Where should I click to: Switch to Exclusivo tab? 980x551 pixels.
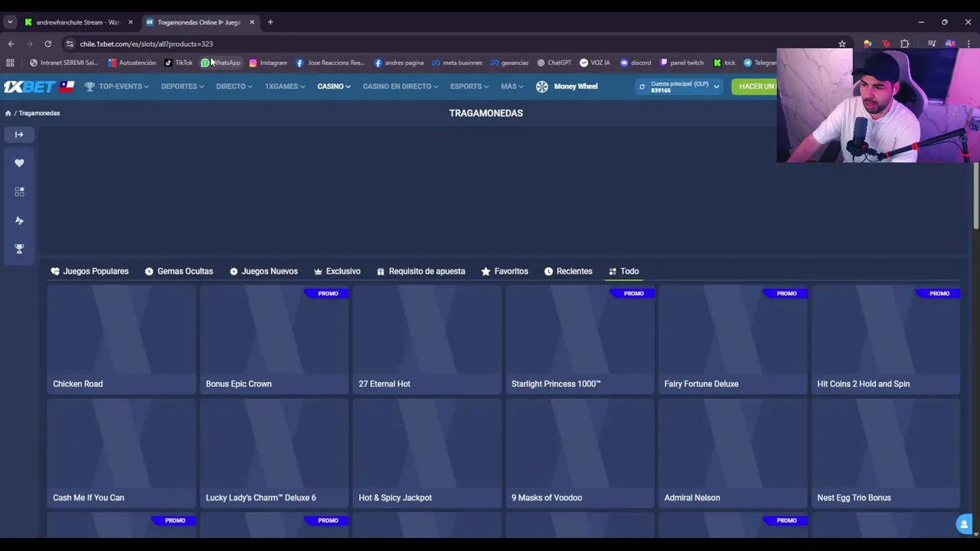[337, 271]
